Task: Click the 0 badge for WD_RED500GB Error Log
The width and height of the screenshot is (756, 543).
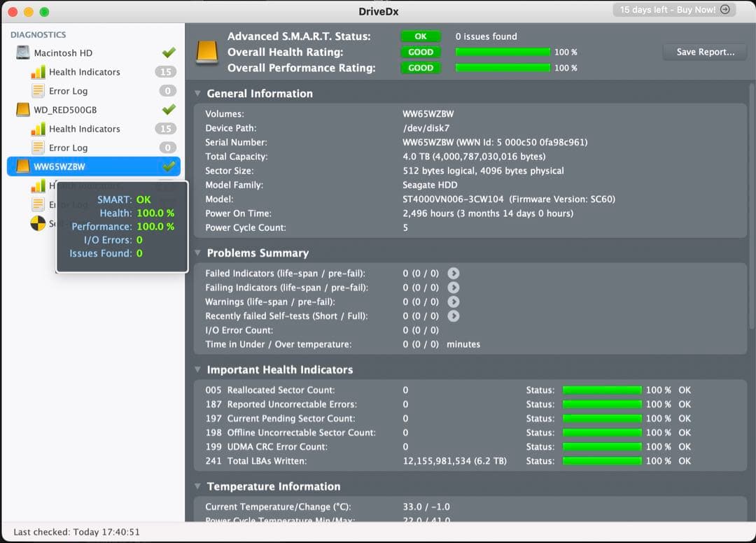Action: tap(168, 148)
